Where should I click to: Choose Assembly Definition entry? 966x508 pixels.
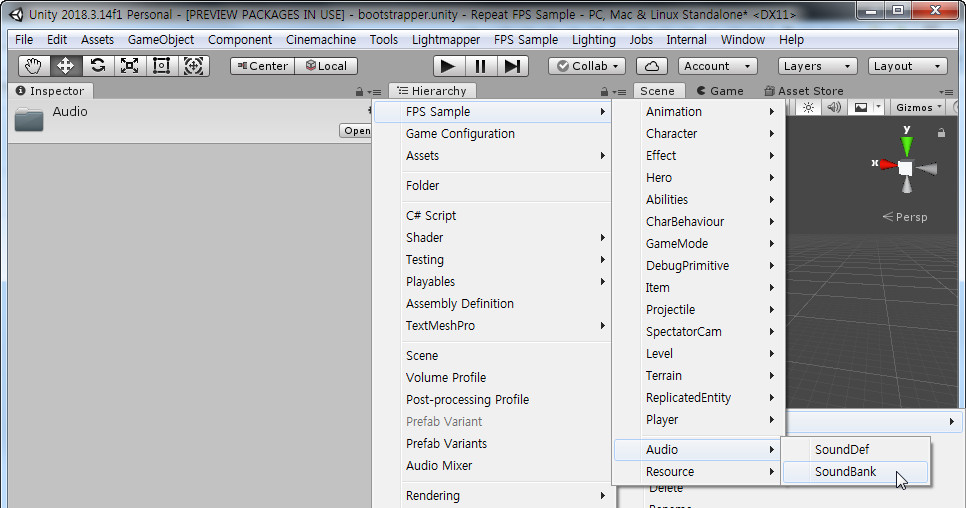pyautogui.click(x=493, y=304)
